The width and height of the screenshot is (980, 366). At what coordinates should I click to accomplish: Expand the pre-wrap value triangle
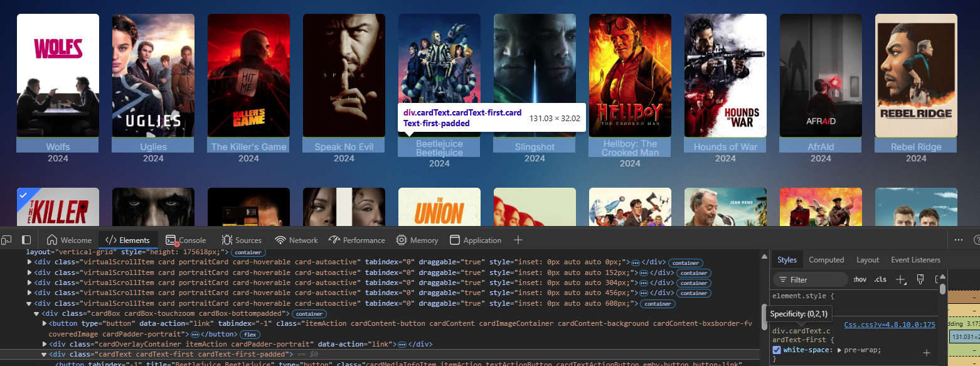[839, 350]
